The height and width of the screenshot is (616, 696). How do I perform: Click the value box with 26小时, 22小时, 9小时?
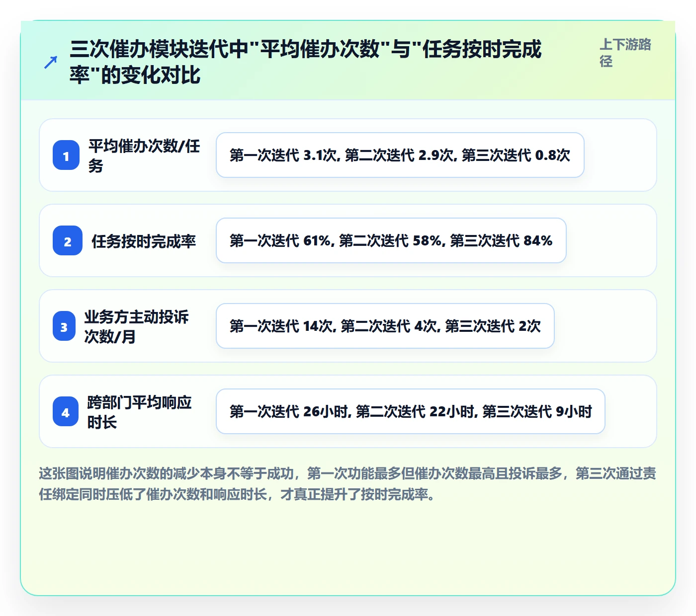[411, 411]
